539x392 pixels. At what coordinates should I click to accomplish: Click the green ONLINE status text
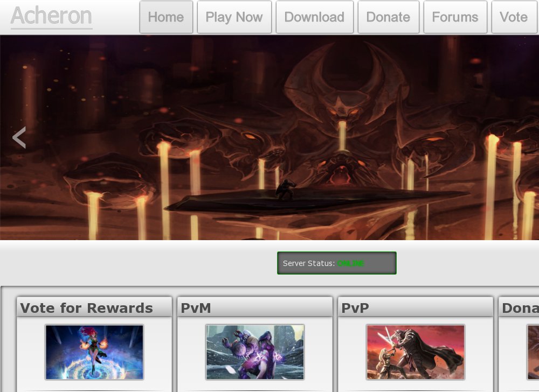(x=351, y=264)
